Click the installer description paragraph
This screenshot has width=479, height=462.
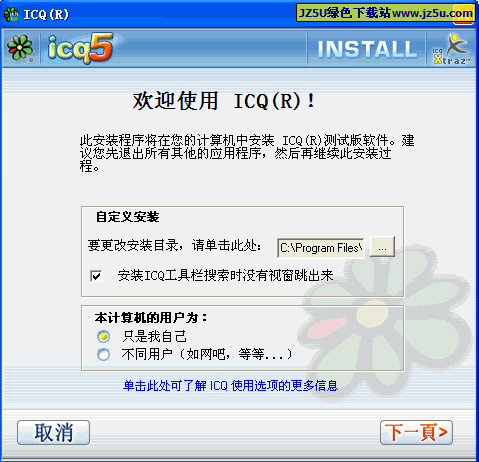pos(247,153)
